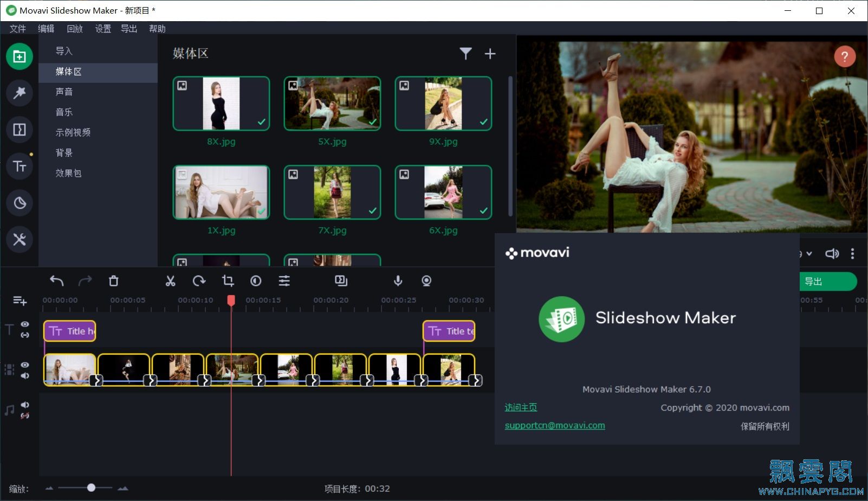
Task: Open the Titles sidebar icon
Action: pos(20,166)
